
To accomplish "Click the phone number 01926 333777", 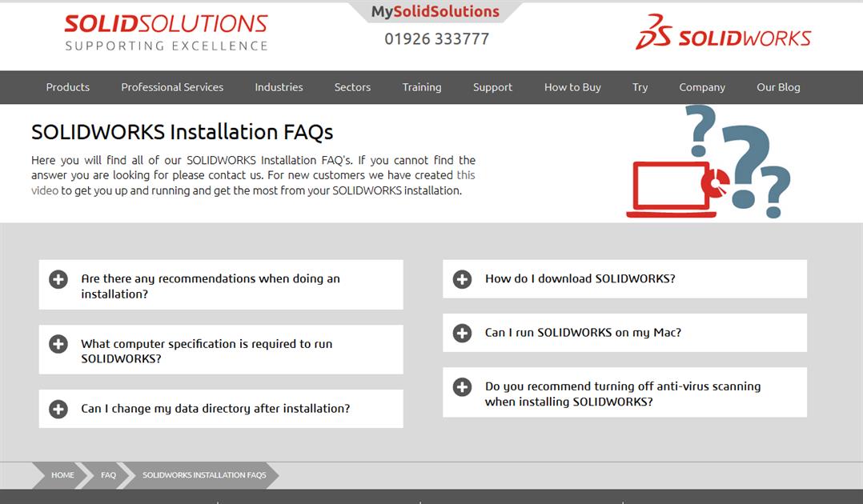I will [x=435, y=38].
